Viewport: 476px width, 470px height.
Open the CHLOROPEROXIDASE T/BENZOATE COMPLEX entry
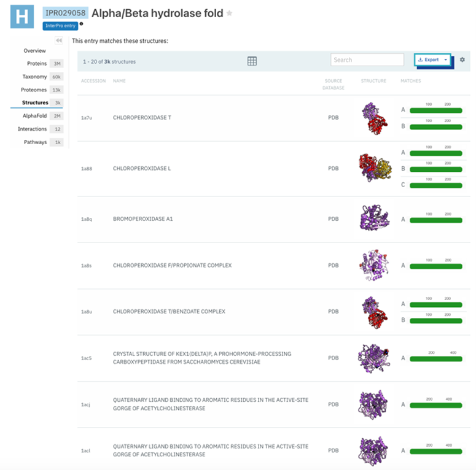click(x=169, y=312)
